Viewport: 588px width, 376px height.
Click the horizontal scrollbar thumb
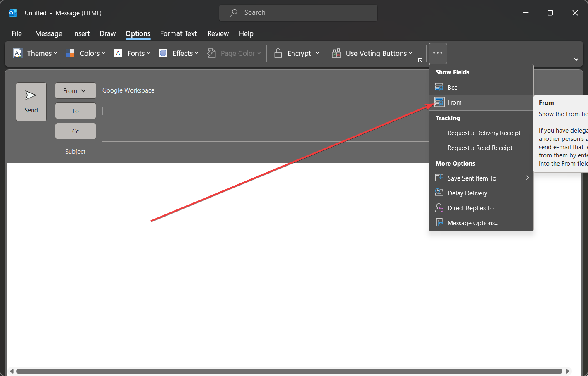(289, 371)
